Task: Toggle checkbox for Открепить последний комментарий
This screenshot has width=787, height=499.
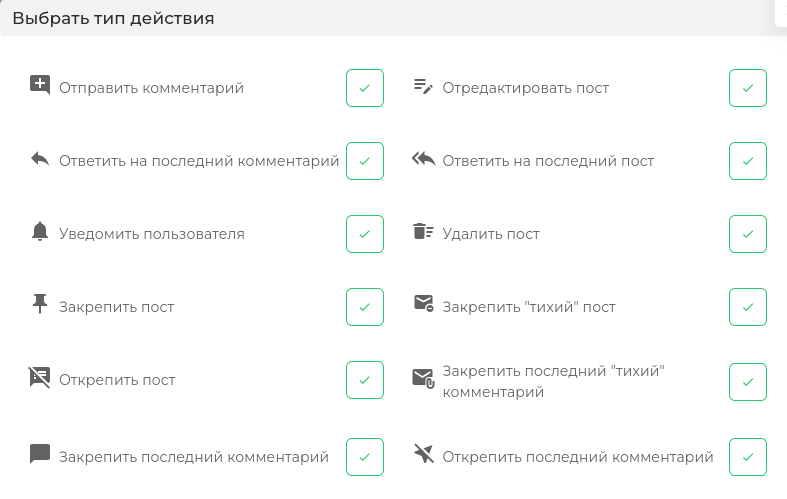Action: click(x=748, y=457)
